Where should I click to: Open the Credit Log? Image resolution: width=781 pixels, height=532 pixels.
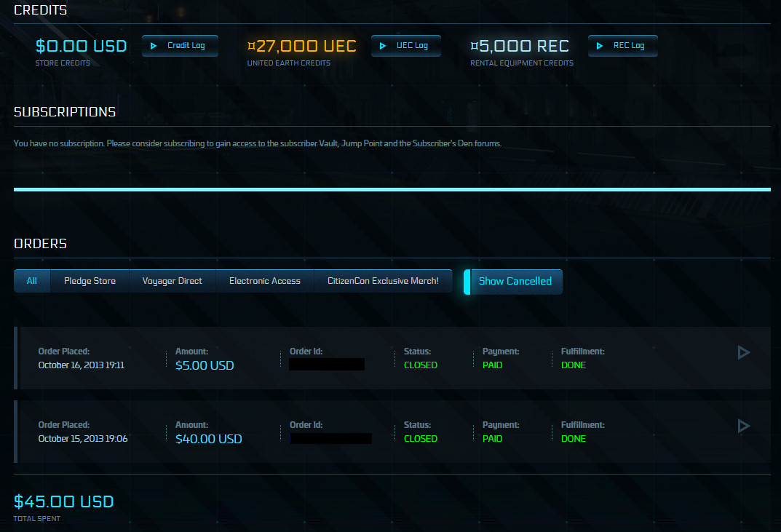click(180, 46)
